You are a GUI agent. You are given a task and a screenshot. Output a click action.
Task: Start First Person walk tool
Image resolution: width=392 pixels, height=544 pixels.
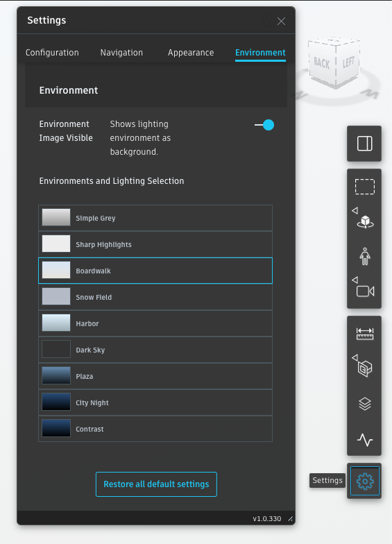[365, 257]
